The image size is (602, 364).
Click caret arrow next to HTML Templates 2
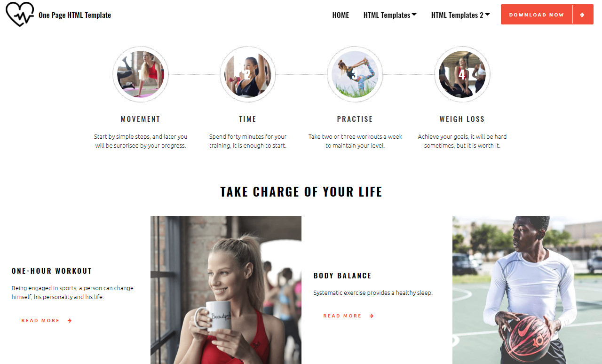[x=487, y=15]
